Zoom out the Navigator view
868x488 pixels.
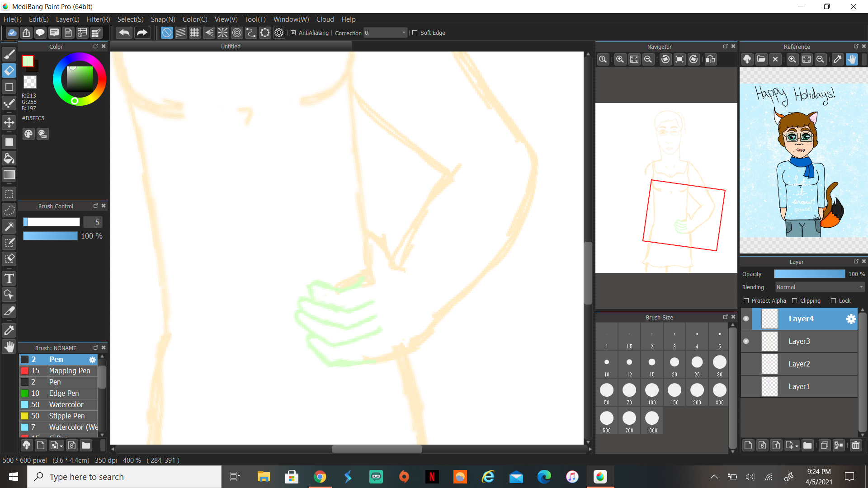coord(648,59)
